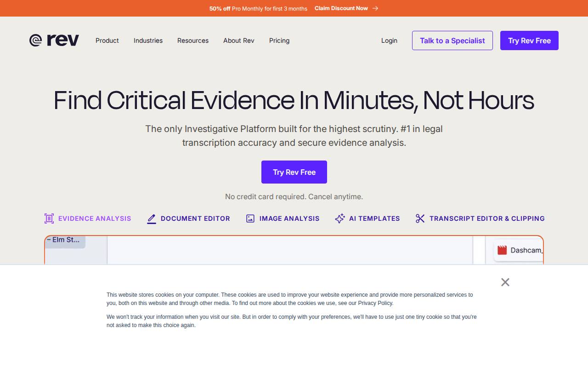Click the Try Rev Free hero button
The image size is (588, 368).
pyautogui.click(x=294, y=172)
